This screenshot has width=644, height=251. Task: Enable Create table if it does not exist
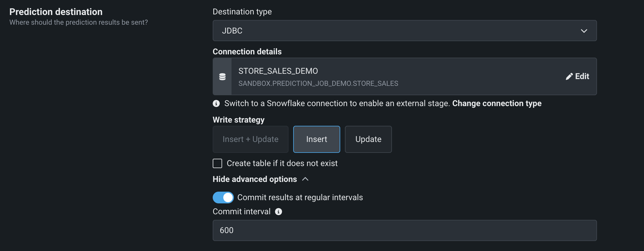[x=217, y=163]
